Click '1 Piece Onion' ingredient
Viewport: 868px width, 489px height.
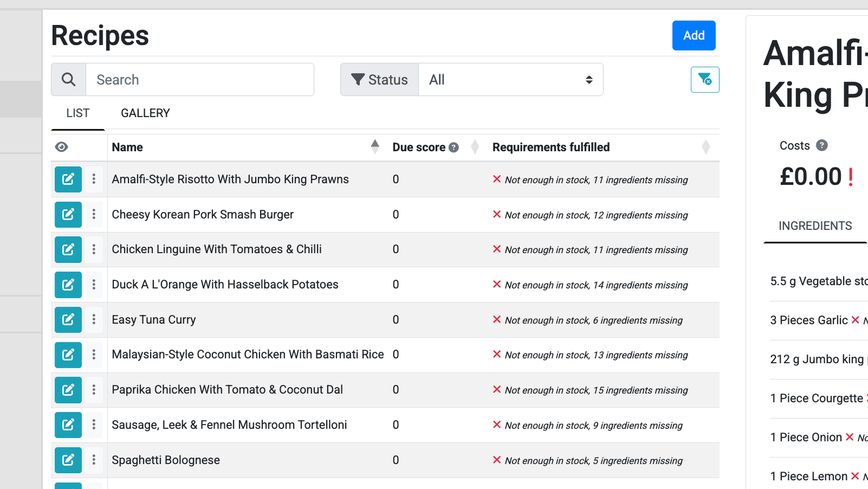click(x=806, y=437)
